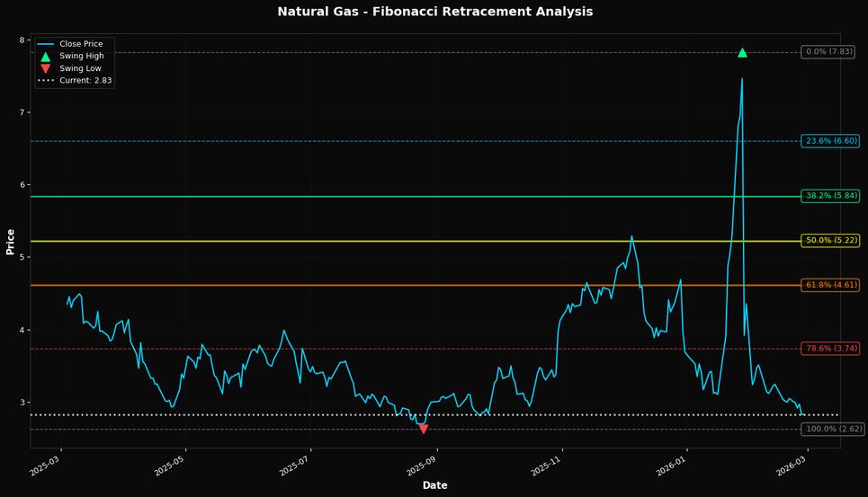
Task: Click the Price y-axis label
Action: (10, 242)
